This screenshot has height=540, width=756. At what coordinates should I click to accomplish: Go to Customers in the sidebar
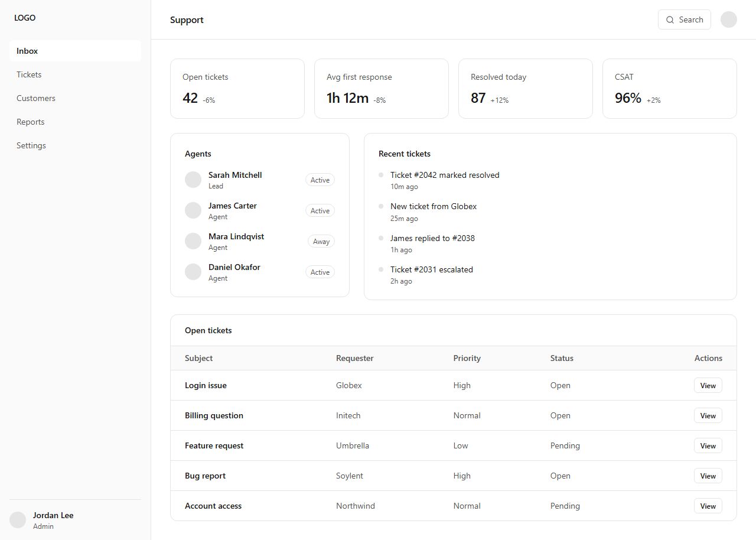pyautogui.click(x=75, y=98)
